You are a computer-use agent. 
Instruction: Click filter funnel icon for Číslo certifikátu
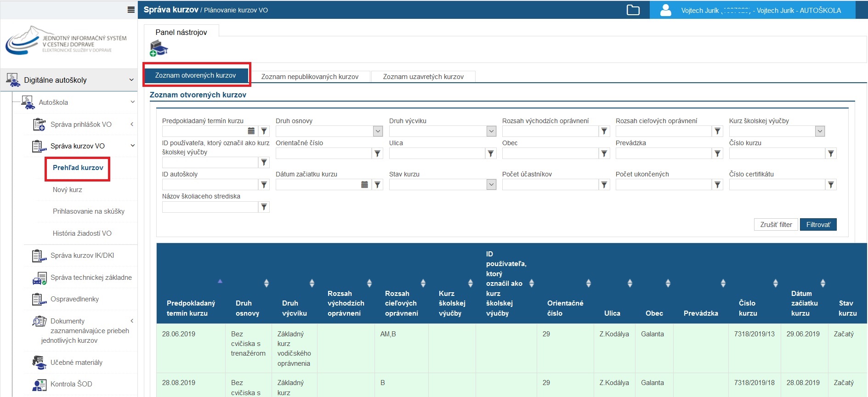click(x=831, y=185)
